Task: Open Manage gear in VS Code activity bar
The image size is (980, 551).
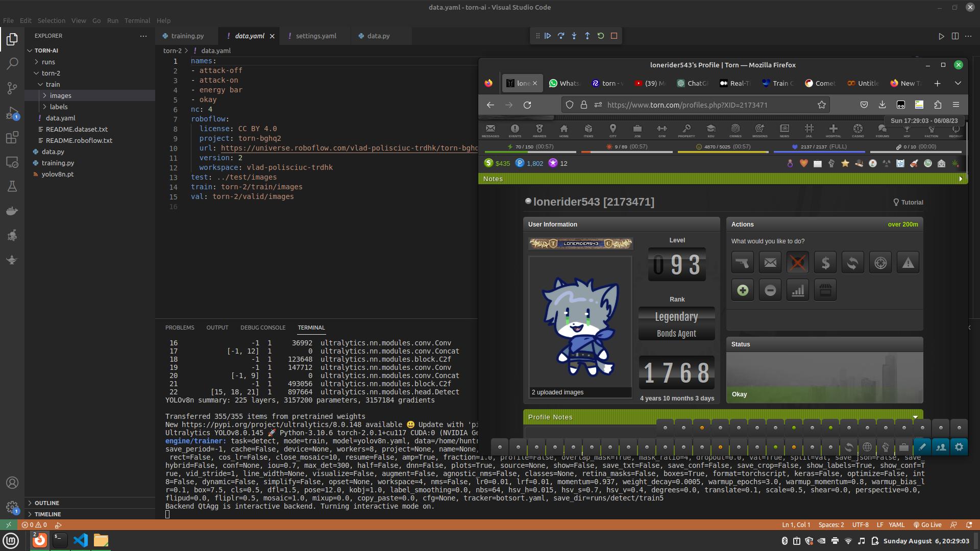Action: (x=12, y=507)
